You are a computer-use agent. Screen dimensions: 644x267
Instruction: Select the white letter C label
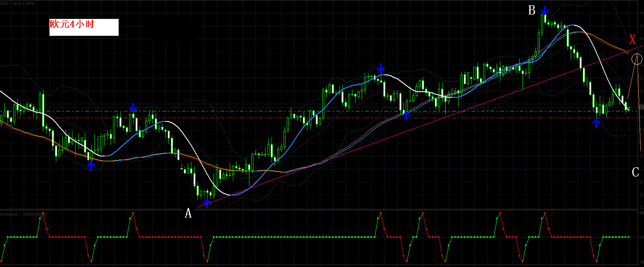(x=635, y=173)
